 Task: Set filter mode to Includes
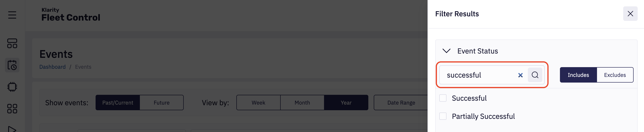click(x=578, y=75)
